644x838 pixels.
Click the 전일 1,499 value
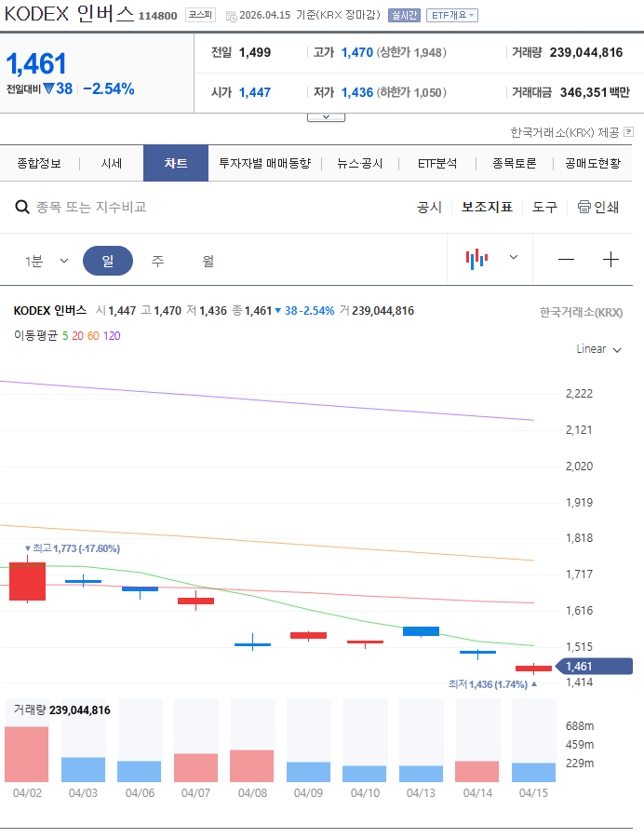255,52
